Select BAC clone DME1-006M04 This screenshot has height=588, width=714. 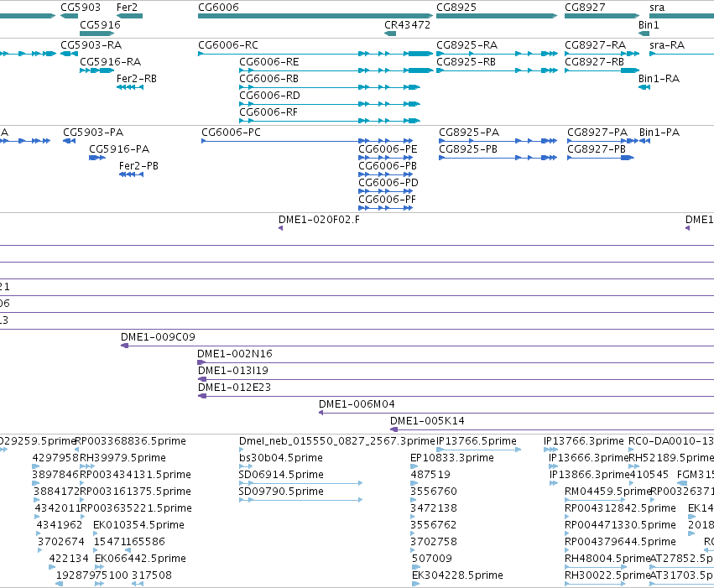516,413
